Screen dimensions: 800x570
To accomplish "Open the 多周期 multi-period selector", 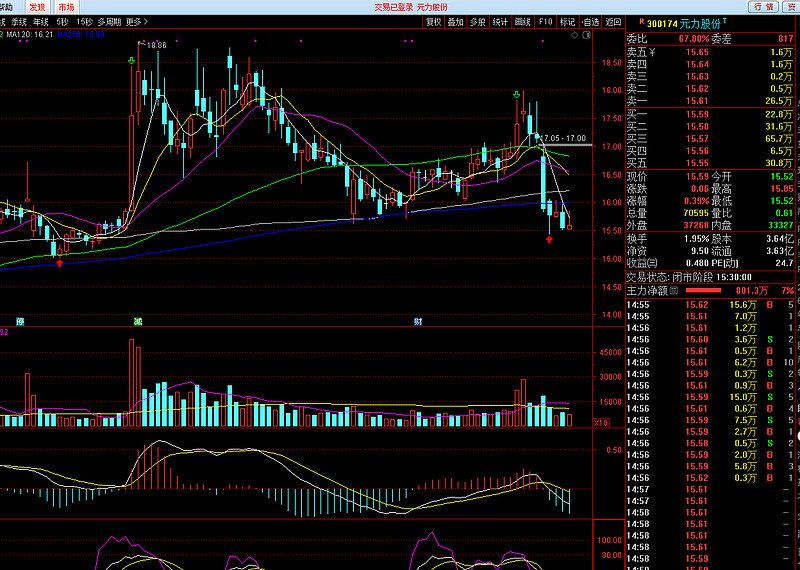I will click(x=109, y=21).
